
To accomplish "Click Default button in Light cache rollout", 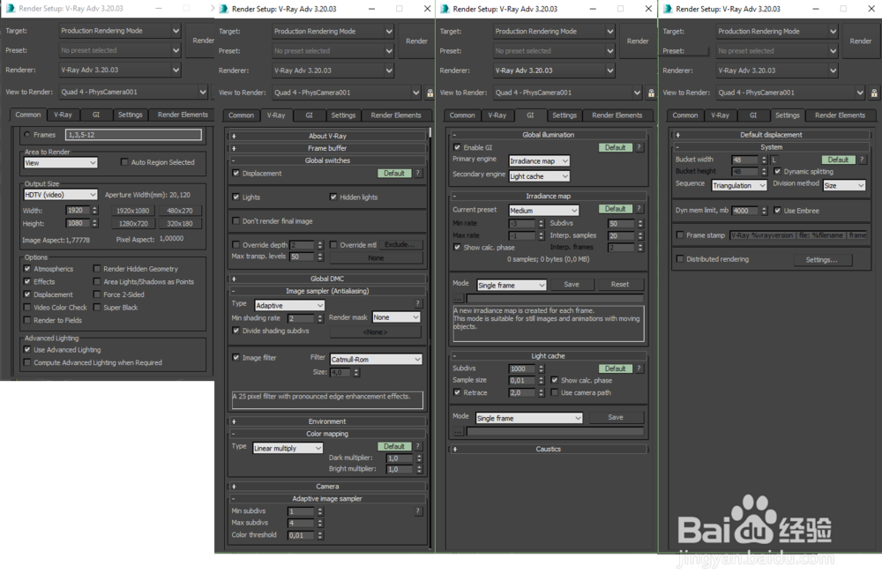I will tap(615, 368).
